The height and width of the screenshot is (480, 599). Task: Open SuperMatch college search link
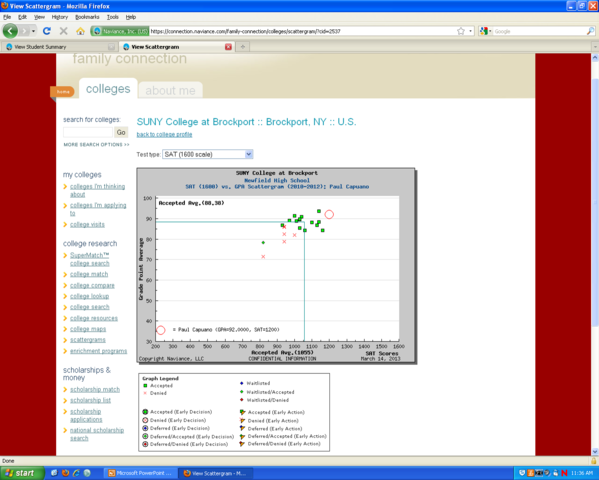[x=89, y=259]
